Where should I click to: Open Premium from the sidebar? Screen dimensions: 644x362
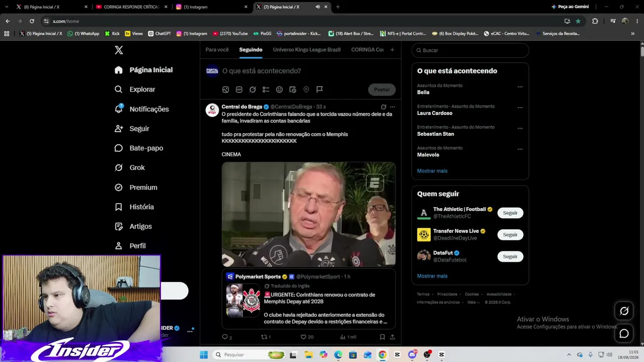coord(136,188)
